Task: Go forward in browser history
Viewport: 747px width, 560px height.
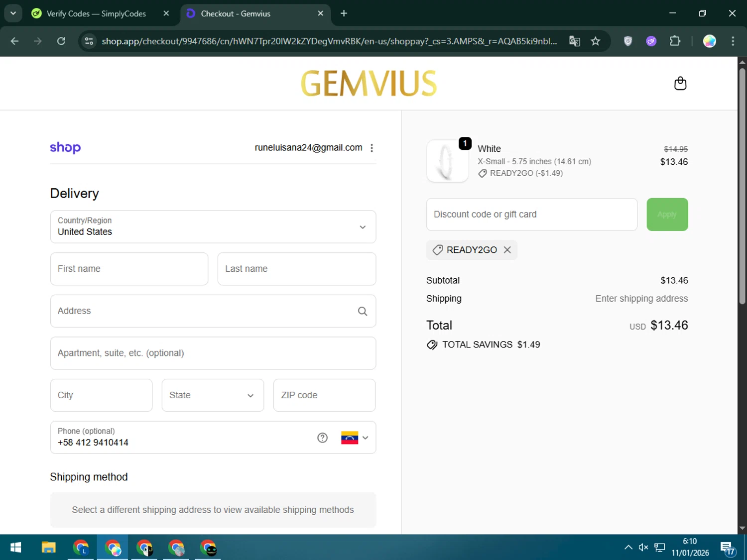Action: (38, 41)
